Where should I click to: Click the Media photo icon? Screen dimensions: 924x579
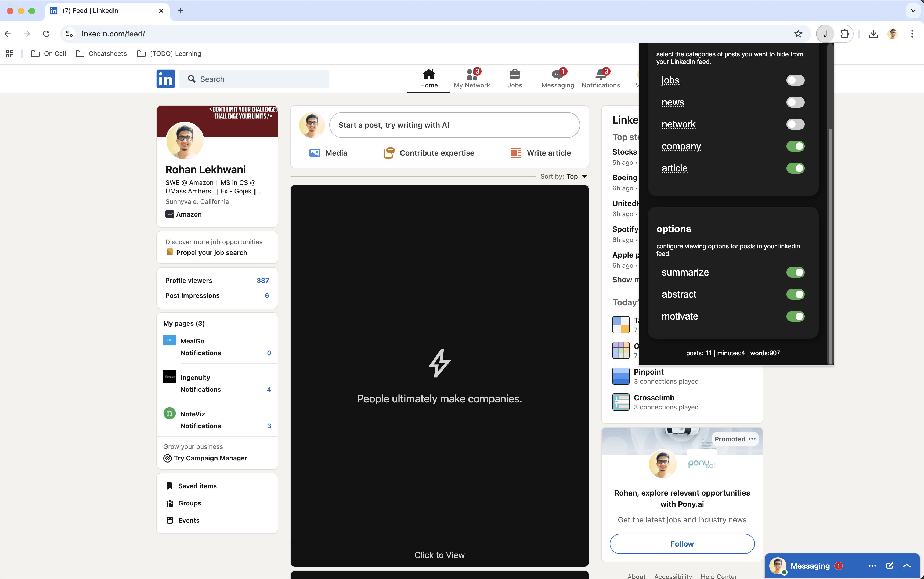pyautogui.click(x=315, y=153)
